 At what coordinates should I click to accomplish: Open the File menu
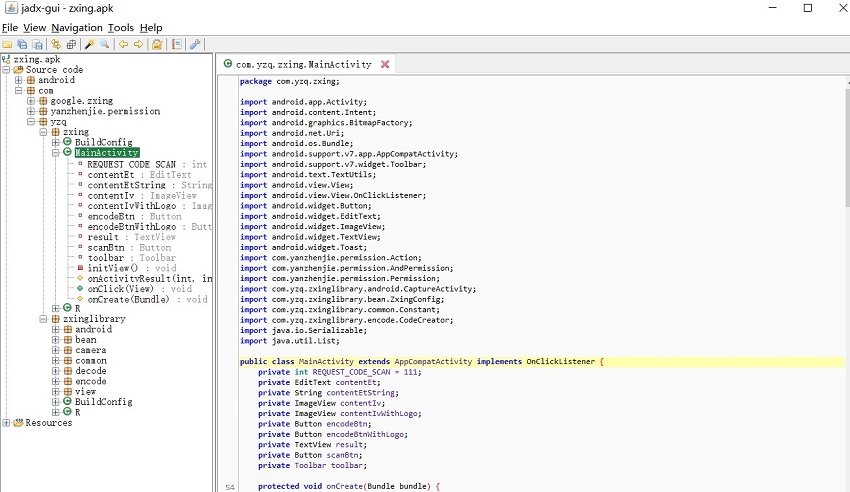coord(10,28)
